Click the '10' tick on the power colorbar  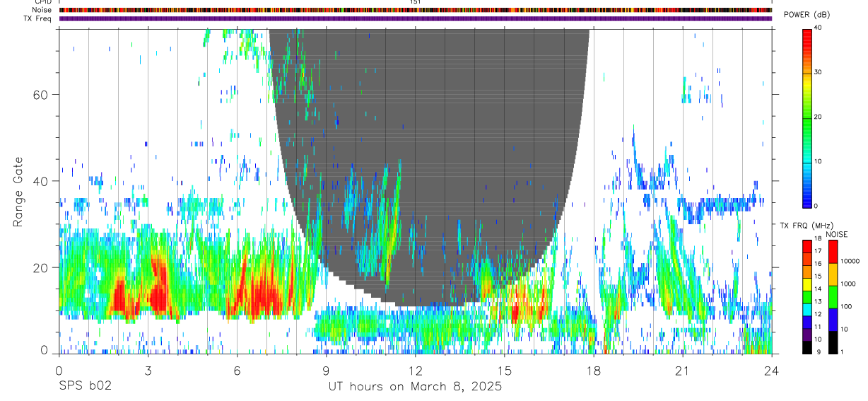pos(816,161)
